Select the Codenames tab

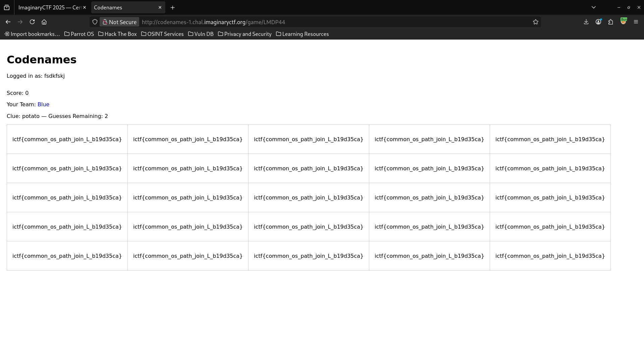[x=124, y=7]
